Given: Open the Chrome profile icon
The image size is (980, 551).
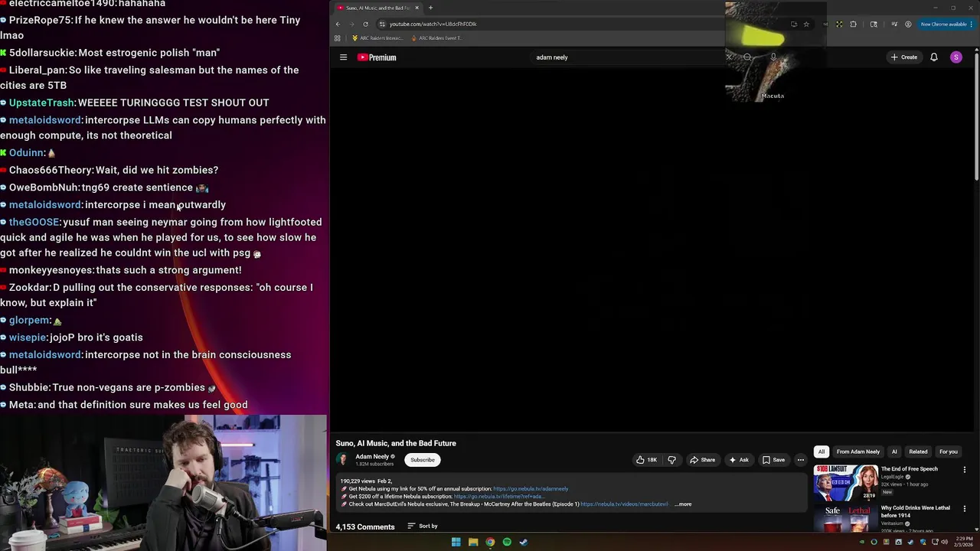Looking at the screenshot, I should pyautogui.click(x=908, y=24).
